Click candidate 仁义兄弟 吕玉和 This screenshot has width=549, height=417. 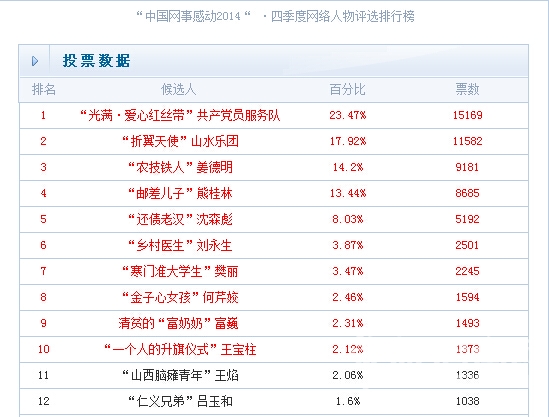(180, 401)
